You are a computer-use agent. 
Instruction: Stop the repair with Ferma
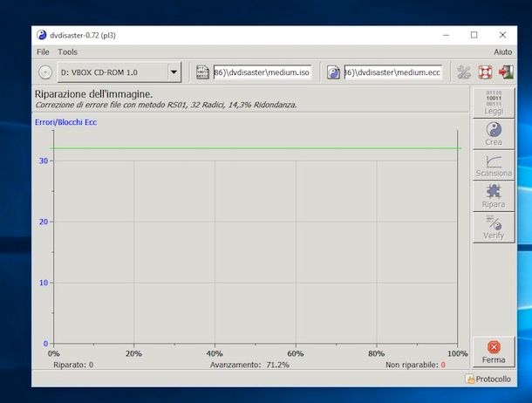[x=494, y=352]
